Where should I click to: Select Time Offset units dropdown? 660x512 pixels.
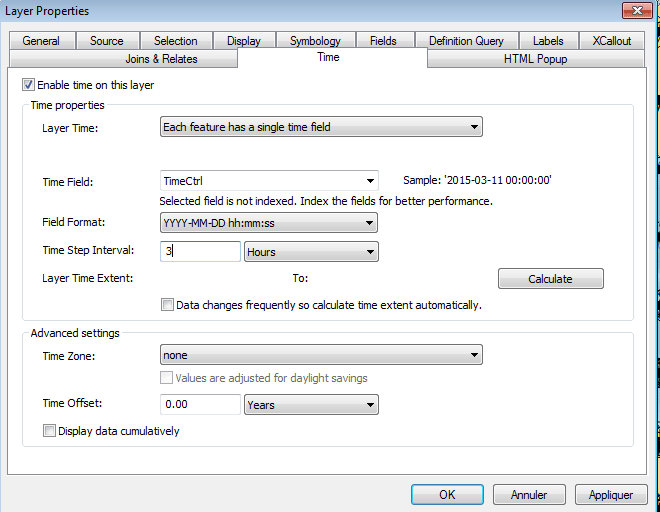(311, 405)
